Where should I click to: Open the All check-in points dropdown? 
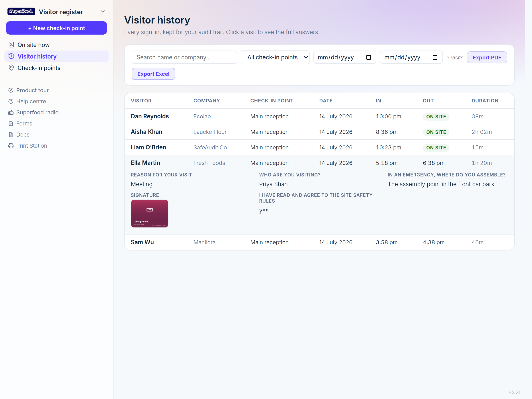(x=275, y=57)
